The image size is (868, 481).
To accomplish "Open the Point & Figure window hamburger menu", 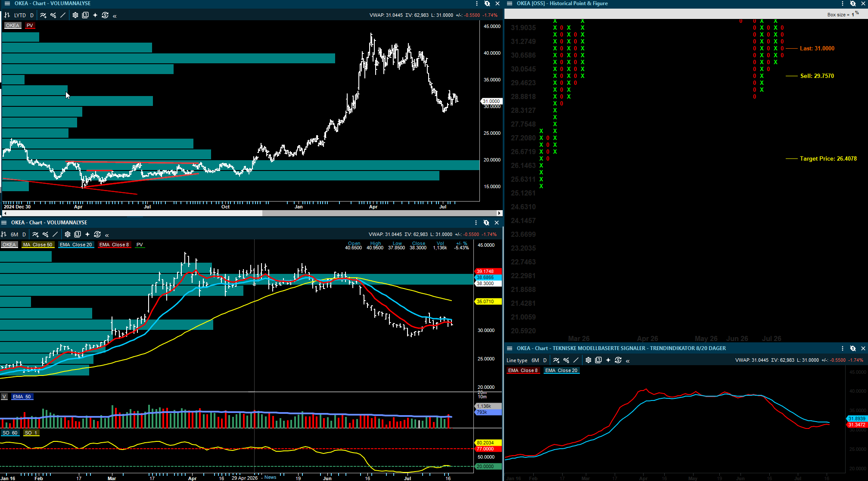I will tap(510, 3).
